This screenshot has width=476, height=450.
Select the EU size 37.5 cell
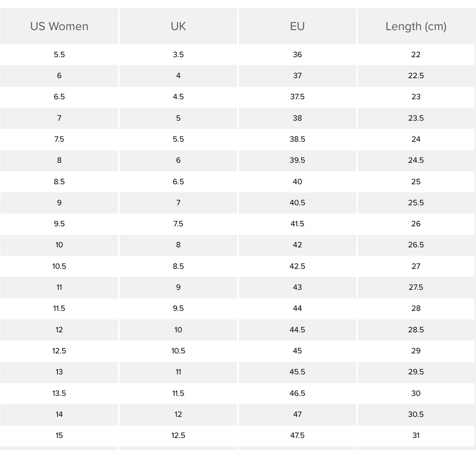click(x=297, y=97)
